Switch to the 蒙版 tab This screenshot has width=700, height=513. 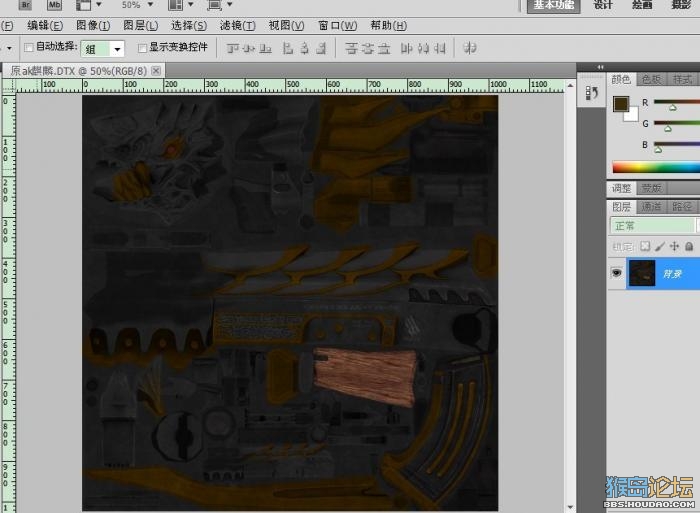coord(651,188)
